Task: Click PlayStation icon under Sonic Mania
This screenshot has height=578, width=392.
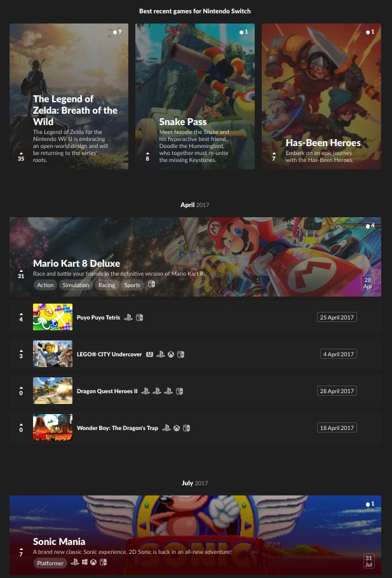Action: coord(75,562)
